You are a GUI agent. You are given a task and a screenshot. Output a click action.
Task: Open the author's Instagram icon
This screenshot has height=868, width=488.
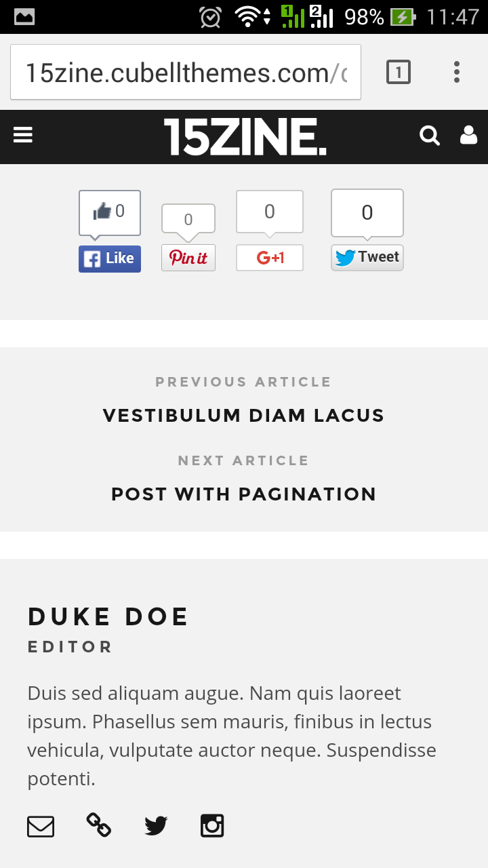point(212,826)
